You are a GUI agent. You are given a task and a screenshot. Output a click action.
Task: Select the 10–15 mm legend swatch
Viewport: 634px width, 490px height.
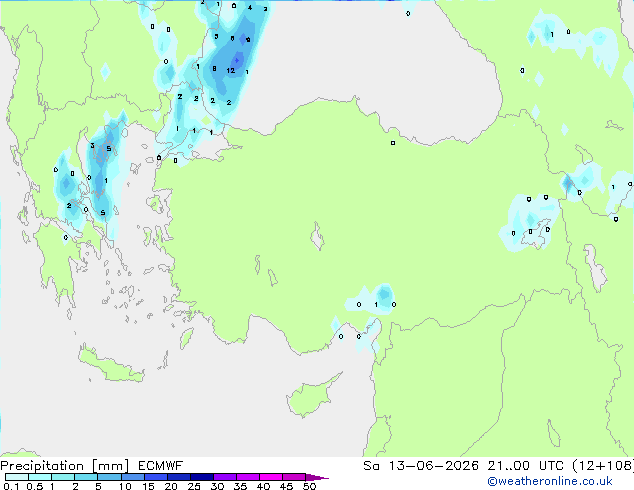(x=132, y=477)
